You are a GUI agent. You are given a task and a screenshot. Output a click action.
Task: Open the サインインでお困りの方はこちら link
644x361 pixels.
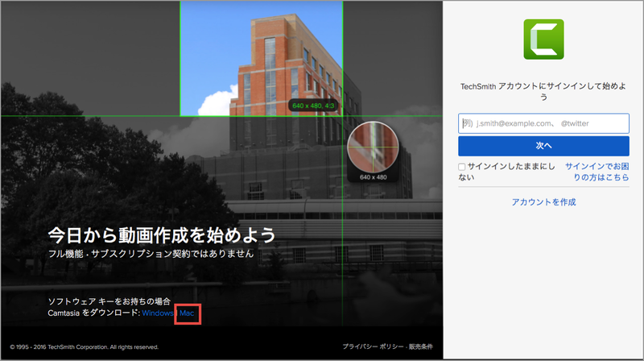click(597, 172)
